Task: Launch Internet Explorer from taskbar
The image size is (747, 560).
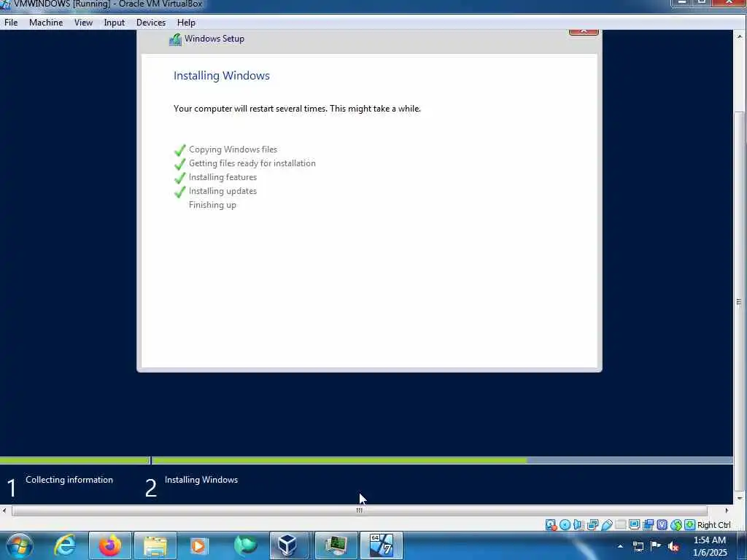Action: (x=65, y=545)
